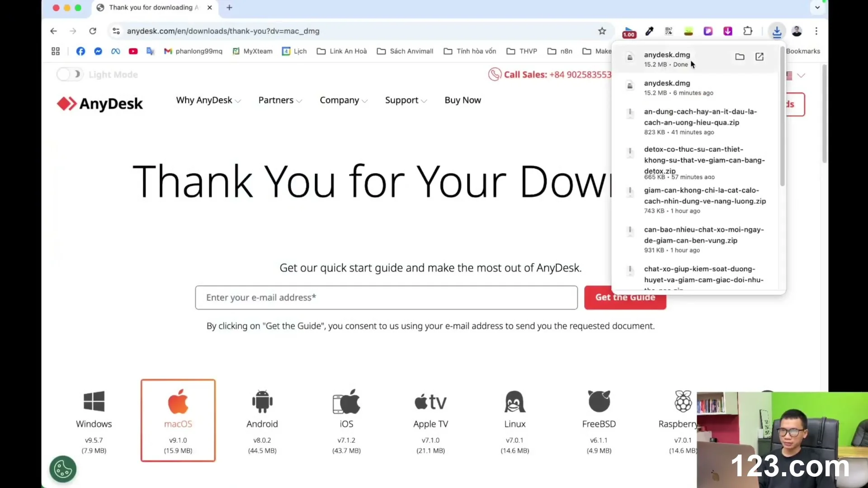Open Chrome three-dot menu
Screen dimensions: 868x488
pos(816,31)
